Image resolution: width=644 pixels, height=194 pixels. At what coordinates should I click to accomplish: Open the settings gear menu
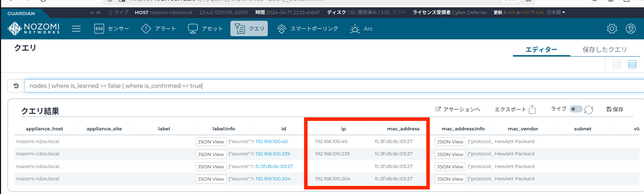point(612,28)
